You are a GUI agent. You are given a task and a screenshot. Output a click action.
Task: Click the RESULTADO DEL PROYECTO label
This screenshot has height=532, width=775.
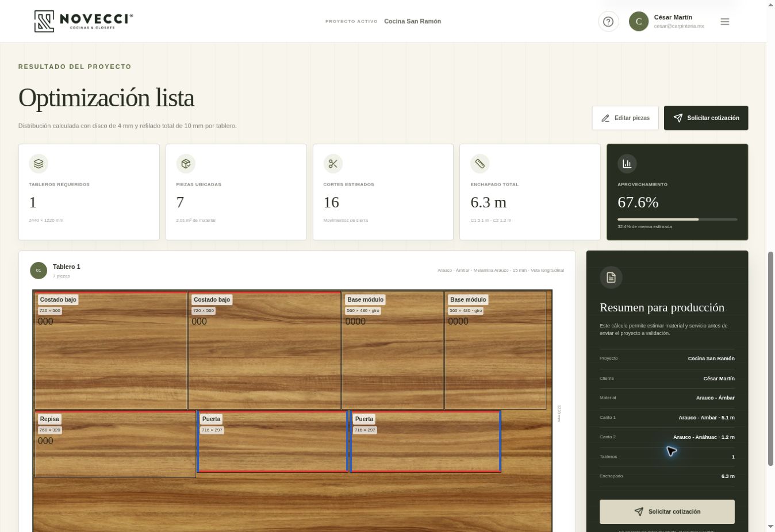tap(75, 67)
